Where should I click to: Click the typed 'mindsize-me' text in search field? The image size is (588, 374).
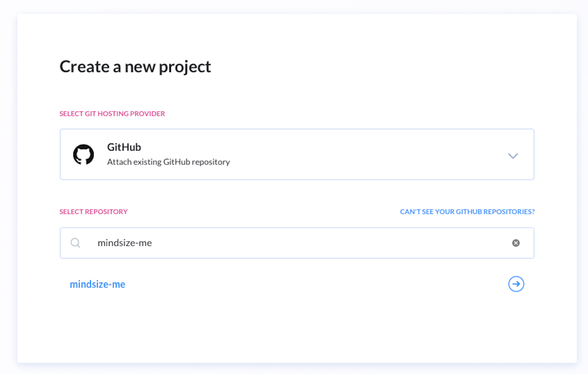[125, 243]
